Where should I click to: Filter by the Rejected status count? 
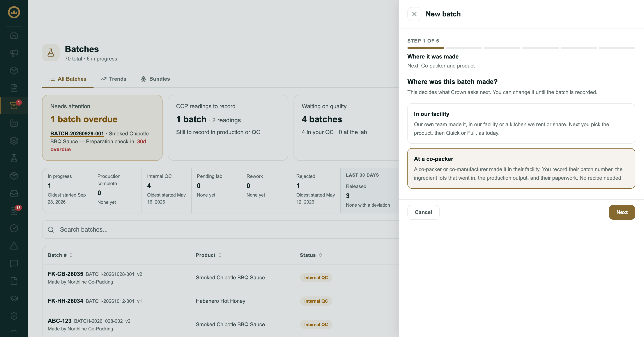pos(315,190)
